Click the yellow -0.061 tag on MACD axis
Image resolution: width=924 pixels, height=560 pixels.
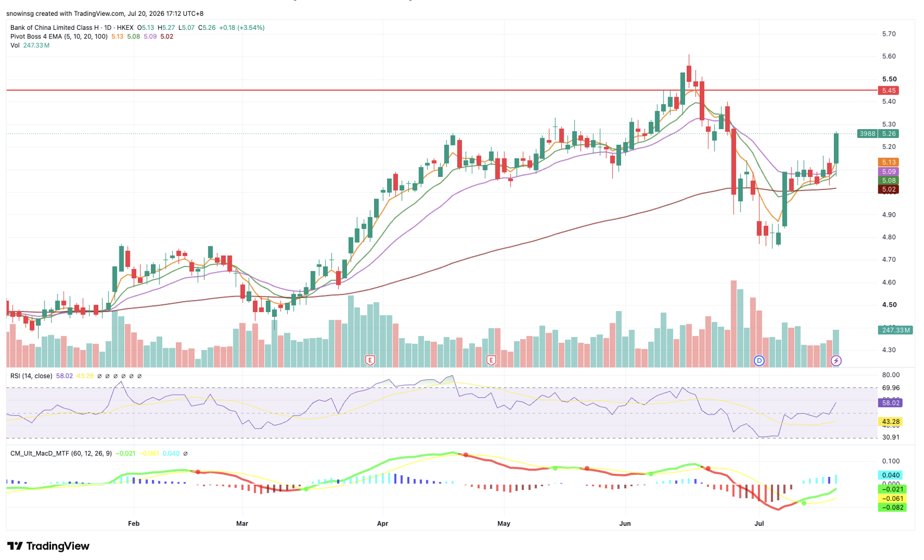tap(891, 499)
